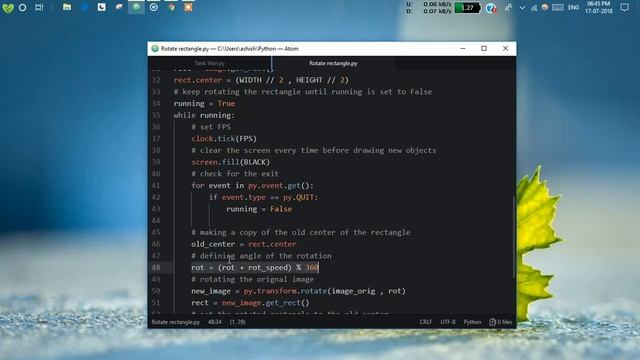The image size is (640, 360).
Task: Click the upload/download network speed meter
Action: [429, 8]
